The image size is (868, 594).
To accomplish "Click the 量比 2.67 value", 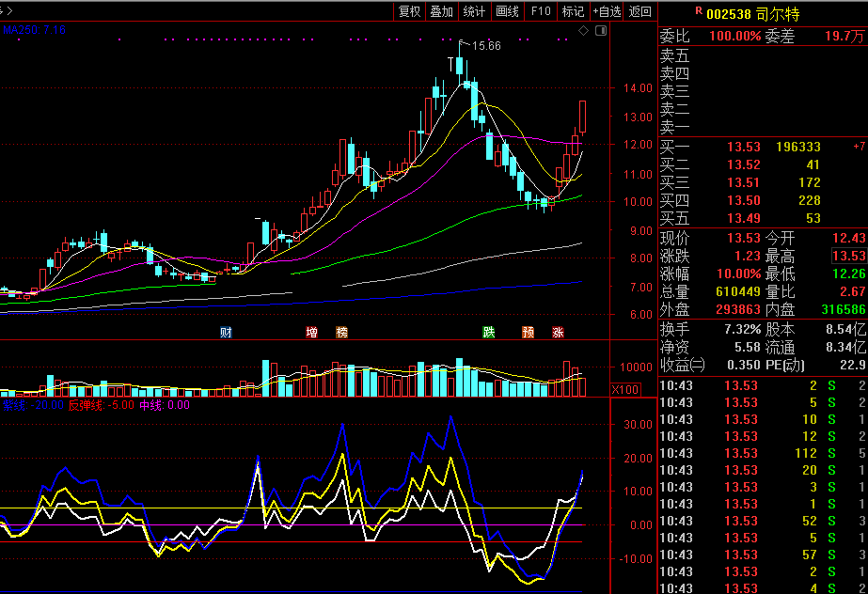I will (x=853, y=291).
